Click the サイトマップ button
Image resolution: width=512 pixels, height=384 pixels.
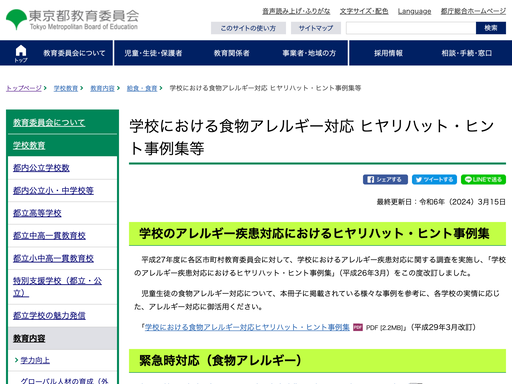point(316,28)
